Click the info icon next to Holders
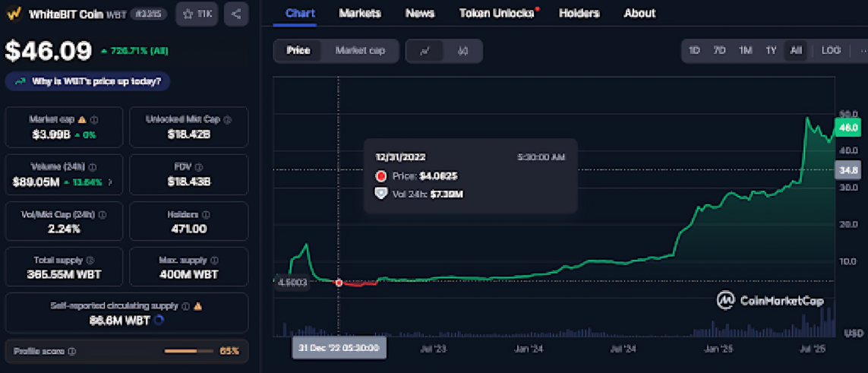This screenshot has height=373, width=868. pyautogui.click(x=206, y=215)
